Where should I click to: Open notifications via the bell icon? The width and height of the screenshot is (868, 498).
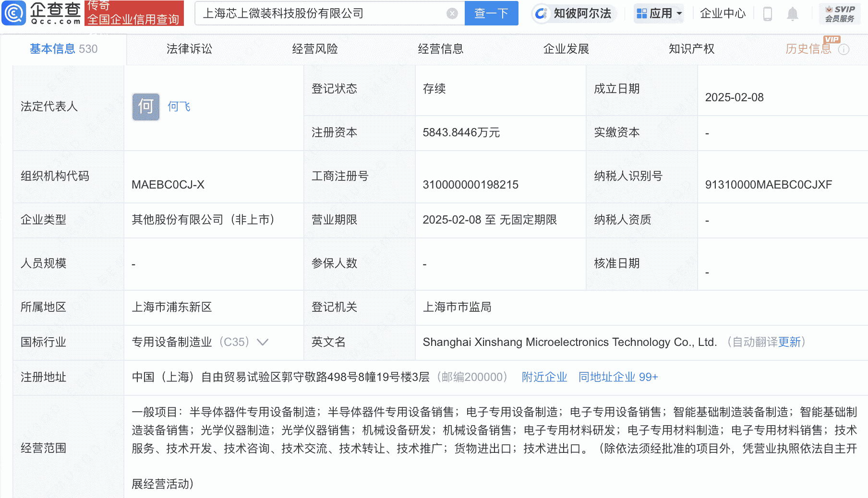tap(793, 13)
